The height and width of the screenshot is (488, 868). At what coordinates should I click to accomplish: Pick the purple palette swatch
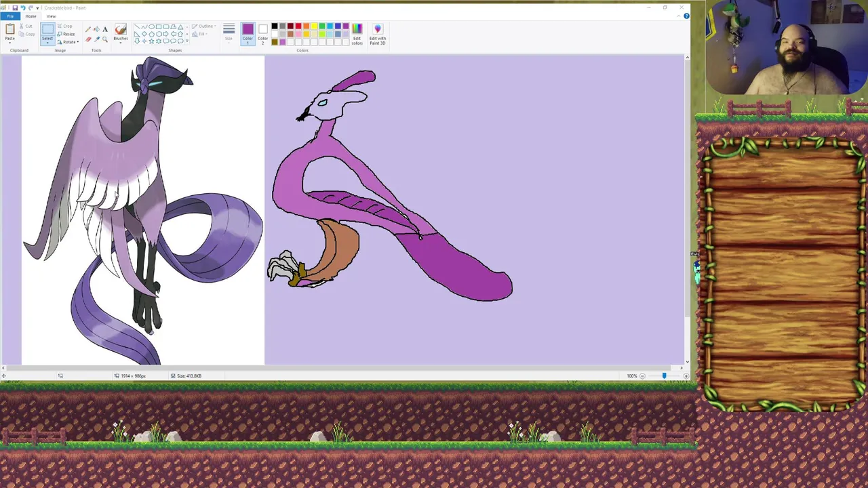[346, 26]
